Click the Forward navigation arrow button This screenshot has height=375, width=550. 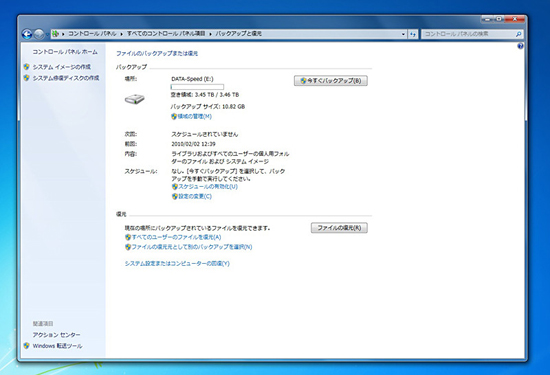click(39, 34)
